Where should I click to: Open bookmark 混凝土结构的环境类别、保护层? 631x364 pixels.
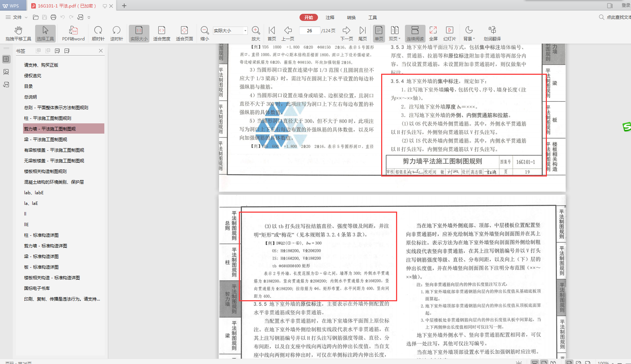click(x=54, y=182)
